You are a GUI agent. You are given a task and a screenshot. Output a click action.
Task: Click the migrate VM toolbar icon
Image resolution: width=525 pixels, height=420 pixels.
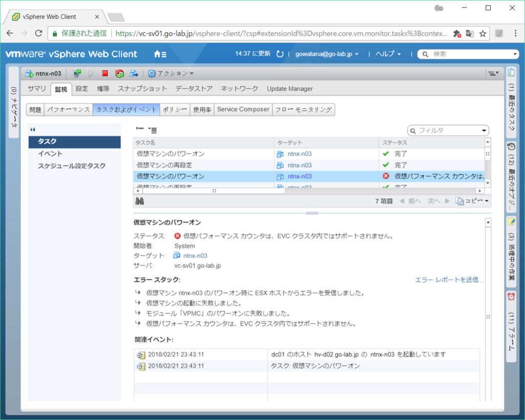[x=134, y=73]
